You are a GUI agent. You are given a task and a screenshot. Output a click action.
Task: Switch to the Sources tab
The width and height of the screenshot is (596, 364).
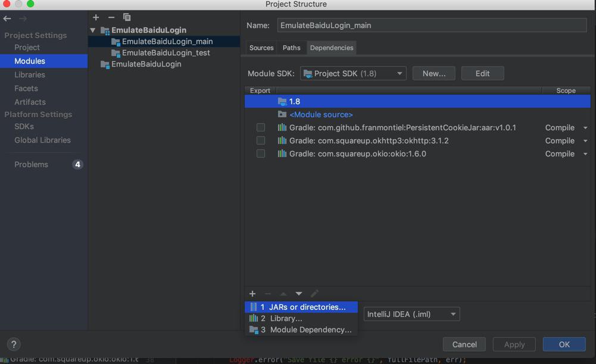pyautogui.click(x=261, y=48)
